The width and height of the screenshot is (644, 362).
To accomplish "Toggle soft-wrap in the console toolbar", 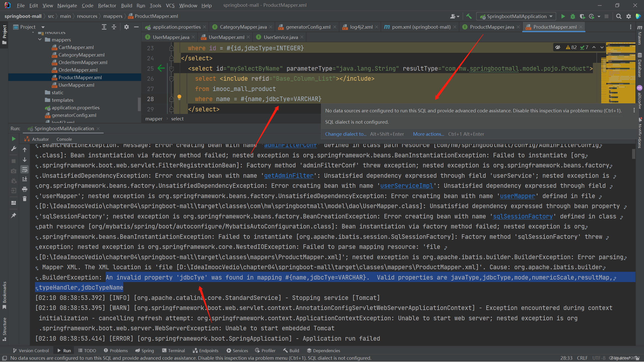I will click(25, 169).
